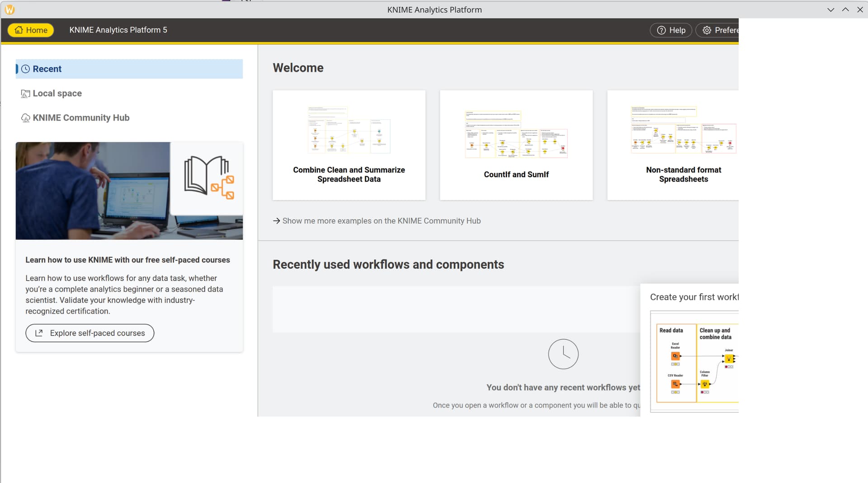Click the Help question mark icon
This screenshot has width=868, height=483.
[661, 30]
